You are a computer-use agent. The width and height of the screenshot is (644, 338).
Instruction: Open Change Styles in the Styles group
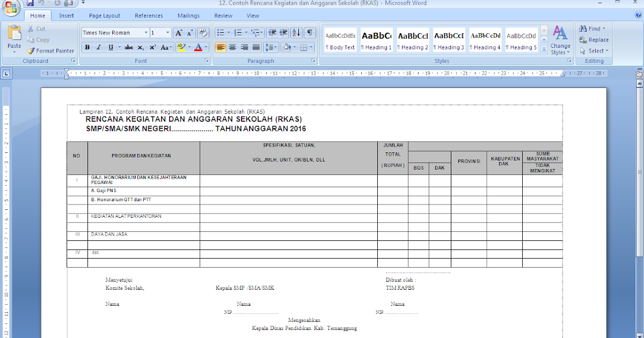560,40
